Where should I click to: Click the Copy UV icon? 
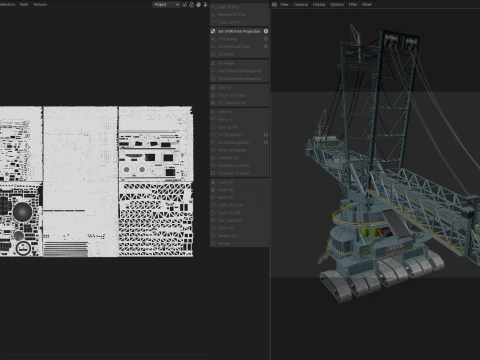[213, 182]
